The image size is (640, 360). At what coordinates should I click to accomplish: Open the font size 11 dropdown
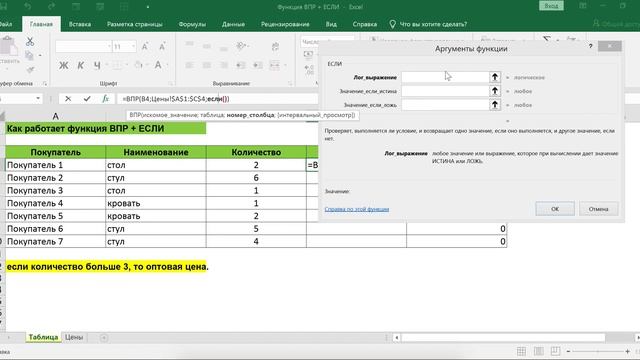tap(133, 47)
